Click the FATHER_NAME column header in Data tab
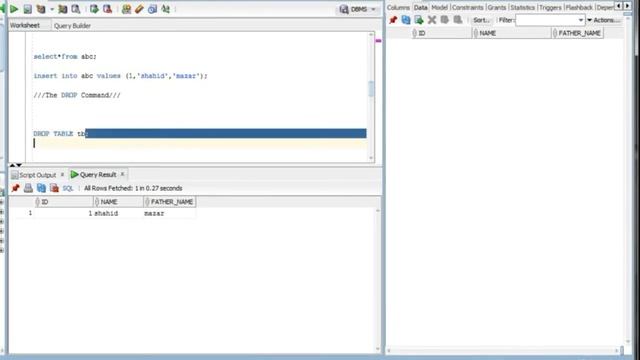The height and width of the screenshot is (360, 640). pyautogui.click(x=577, y=33)
